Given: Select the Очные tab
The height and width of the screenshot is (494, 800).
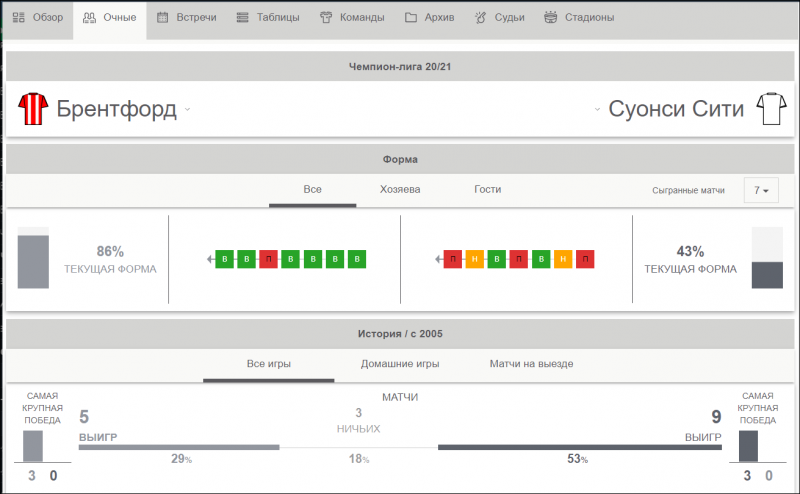Looking at the screenshot, I should pyautogui.click(x=110, y=19).
